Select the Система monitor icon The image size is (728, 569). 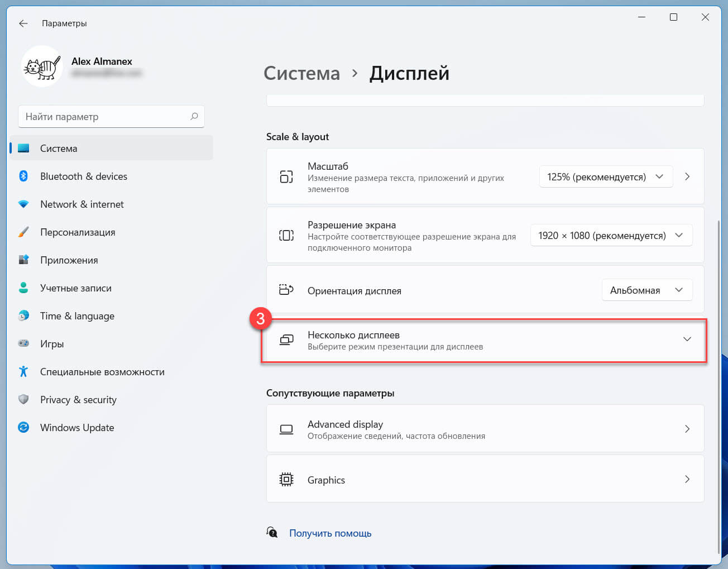pyautogui.click(x=23, y=149)
